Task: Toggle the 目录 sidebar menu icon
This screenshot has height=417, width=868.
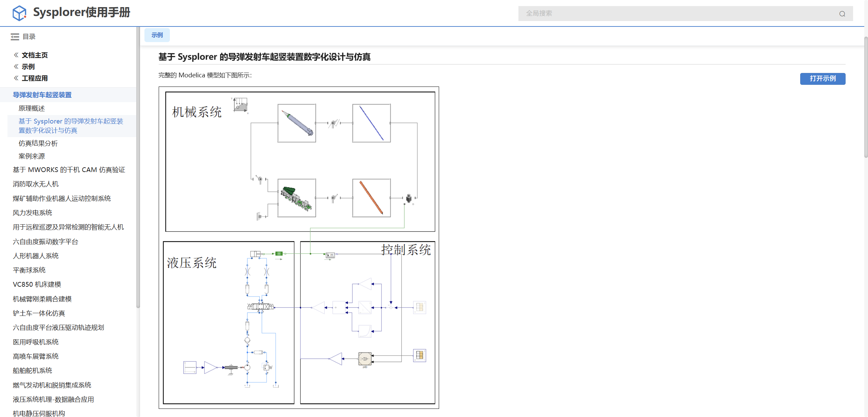Action: pos(15,37)
